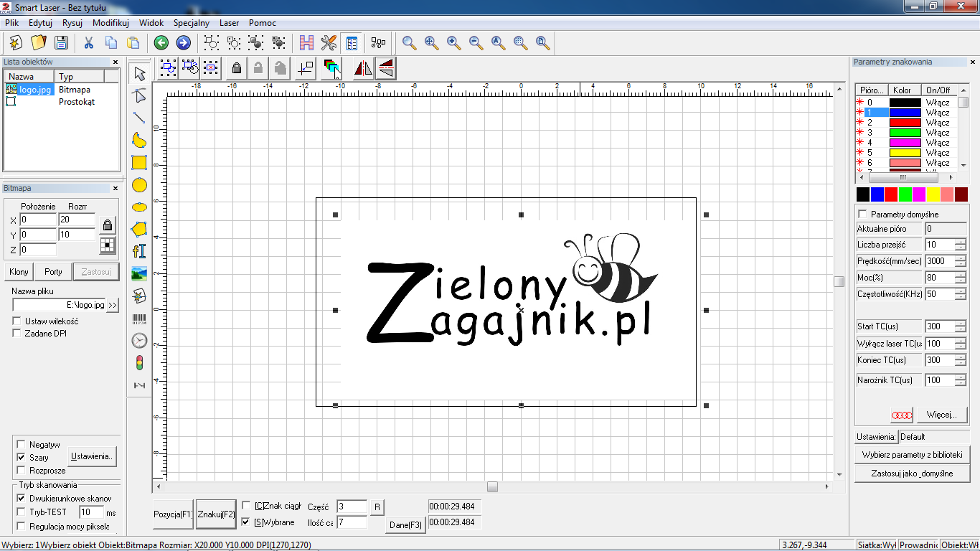Undo with the green left arrow
The height and width of the screenshot is (551, 980).
[161, 42]
